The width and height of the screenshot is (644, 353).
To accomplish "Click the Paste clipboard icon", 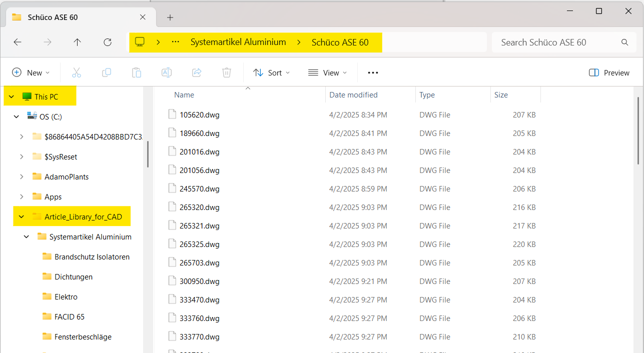I will point(137,73).
